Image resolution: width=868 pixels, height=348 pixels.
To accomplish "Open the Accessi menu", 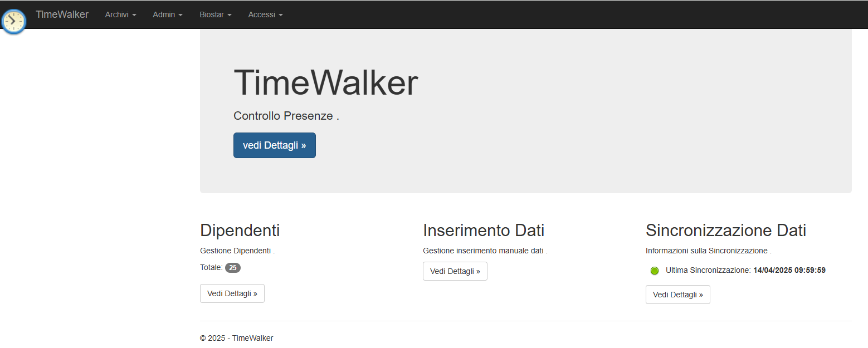I will (x=265, y=14).
